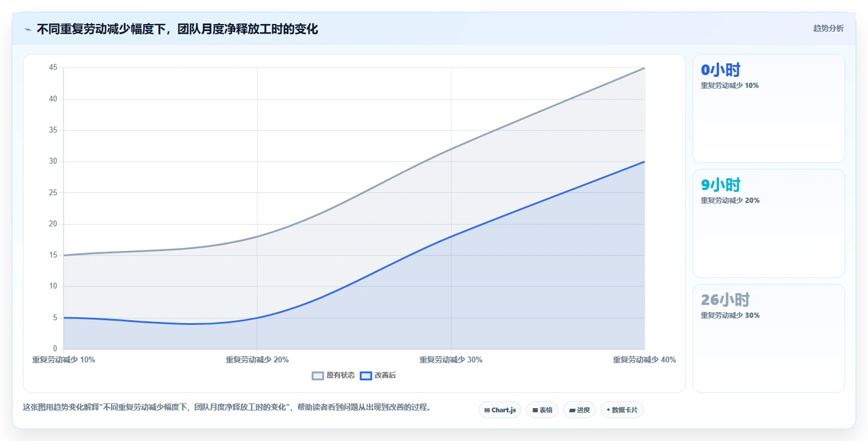Click the x-axis label 重复劳动减少 40%

pos(645,359)
